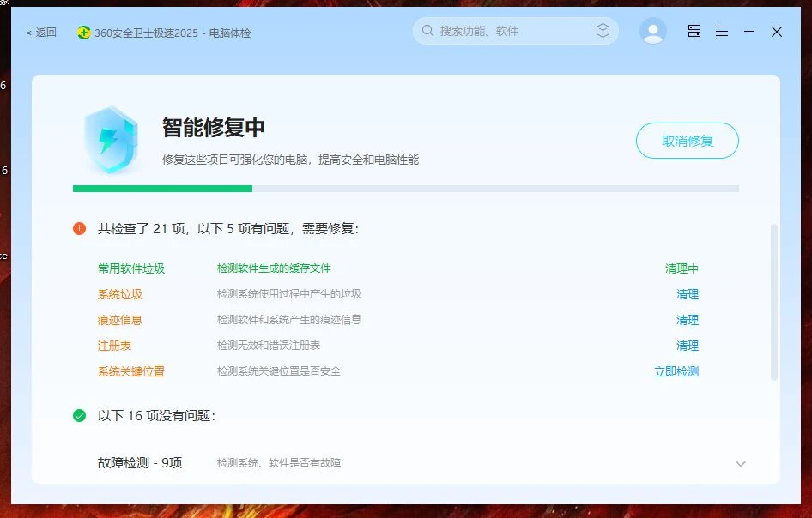Click description 检测软件和系统产生的痕迹信息
Image resolution: width=812 pixels, height=518 pixels.
tap(289, 319)
